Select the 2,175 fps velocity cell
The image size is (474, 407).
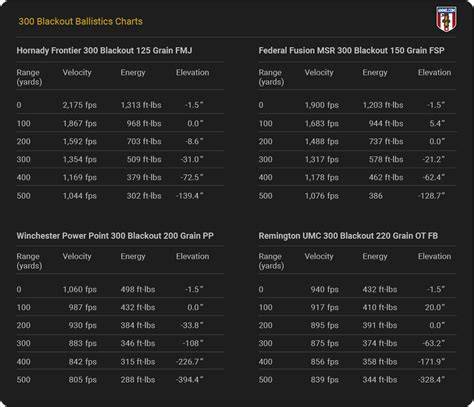pyautogui.click(x=80, y=105)
